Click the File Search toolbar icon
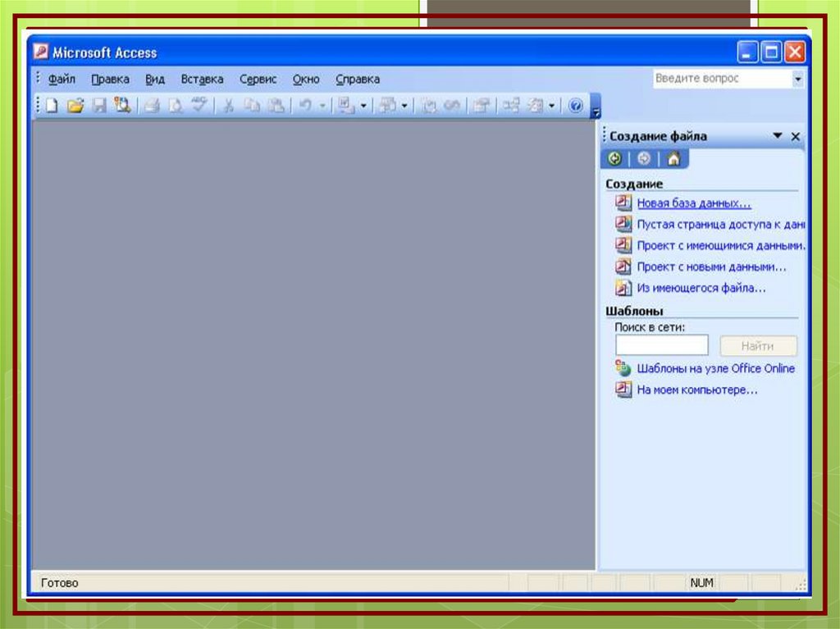Image resolution: width=840 pixels, height=629 pixels. click(x=122, y=106)
